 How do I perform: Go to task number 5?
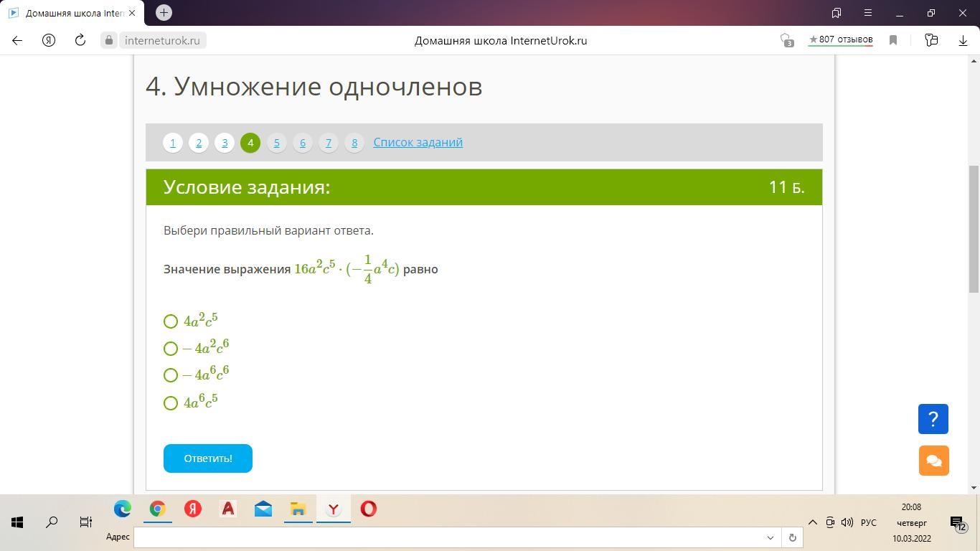coord(276,142)
